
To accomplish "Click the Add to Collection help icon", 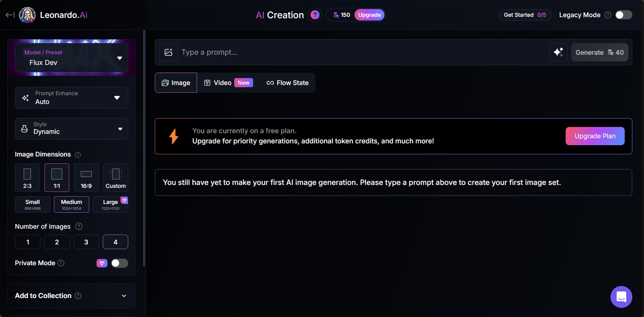I will [x=78, y=296].
